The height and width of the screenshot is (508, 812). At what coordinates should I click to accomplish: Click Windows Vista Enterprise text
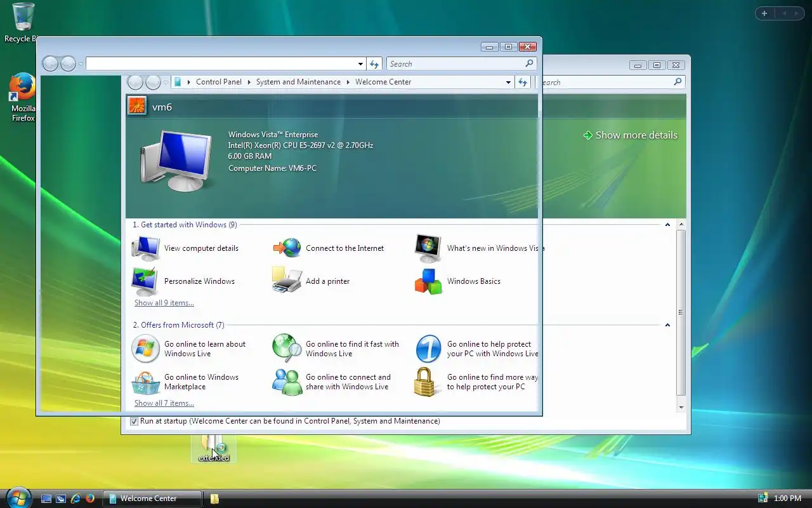273,135
